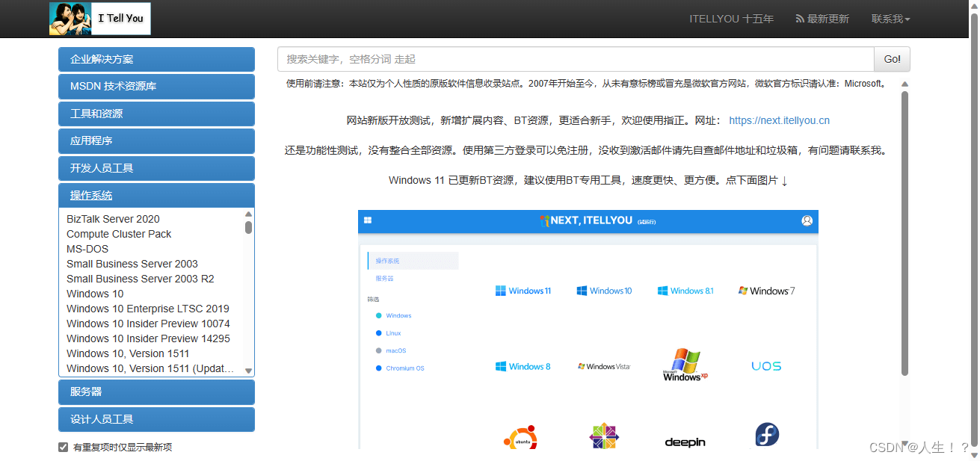Viewport: 980px width, 461px height.
Task: Click the OS list scrollbar thumb
Action: tap(249, 227)
